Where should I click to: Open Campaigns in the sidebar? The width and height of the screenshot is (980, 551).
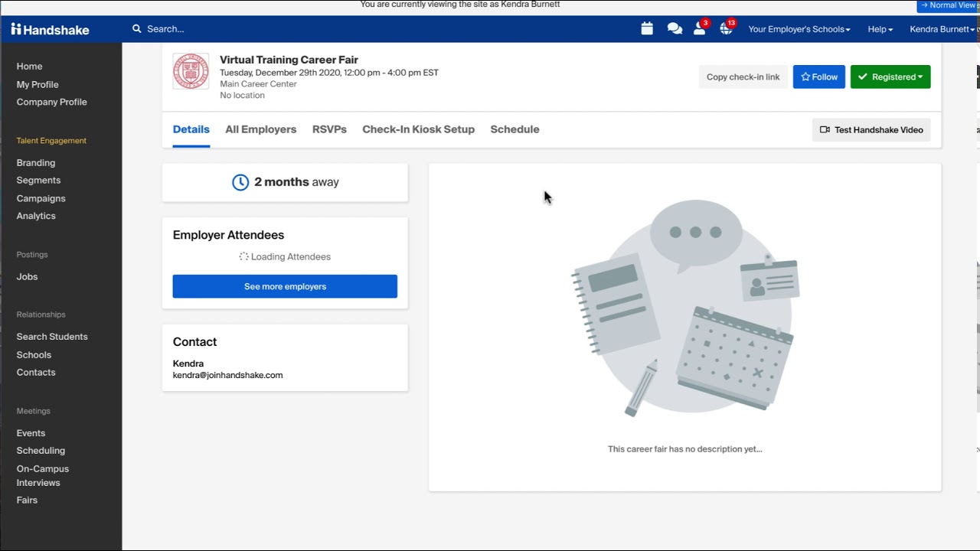pos(41,198)
